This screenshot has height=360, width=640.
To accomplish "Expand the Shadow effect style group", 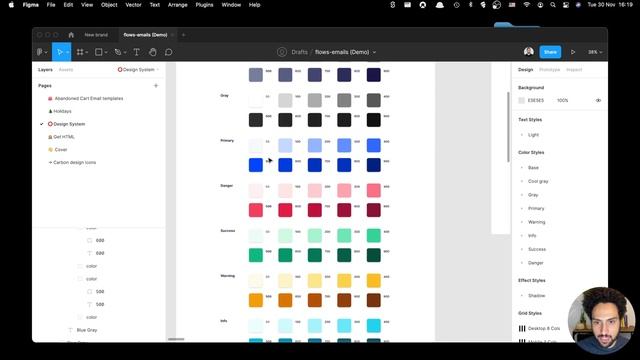I will click(x=522, y=296).
